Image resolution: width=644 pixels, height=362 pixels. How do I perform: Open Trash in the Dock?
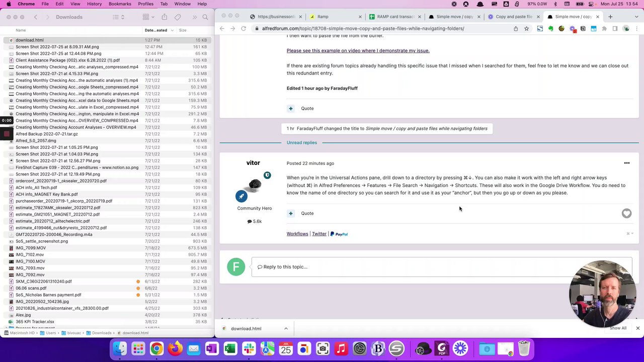(x=524, y=348)
